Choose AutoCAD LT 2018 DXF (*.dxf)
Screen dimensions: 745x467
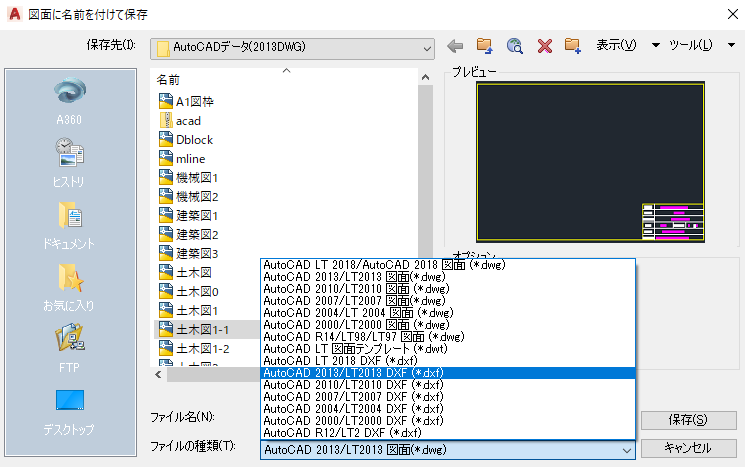coord(448,361)
